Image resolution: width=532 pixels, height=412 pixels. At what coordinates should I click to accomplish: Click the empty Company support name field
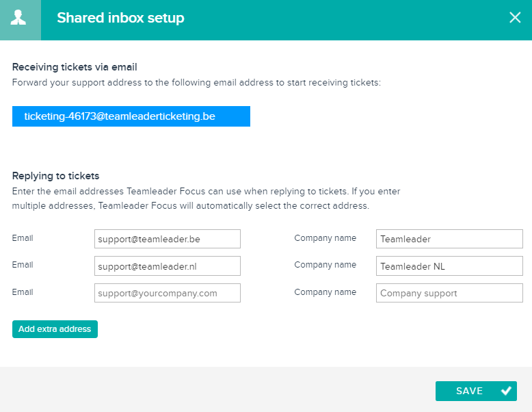(449, 293)
